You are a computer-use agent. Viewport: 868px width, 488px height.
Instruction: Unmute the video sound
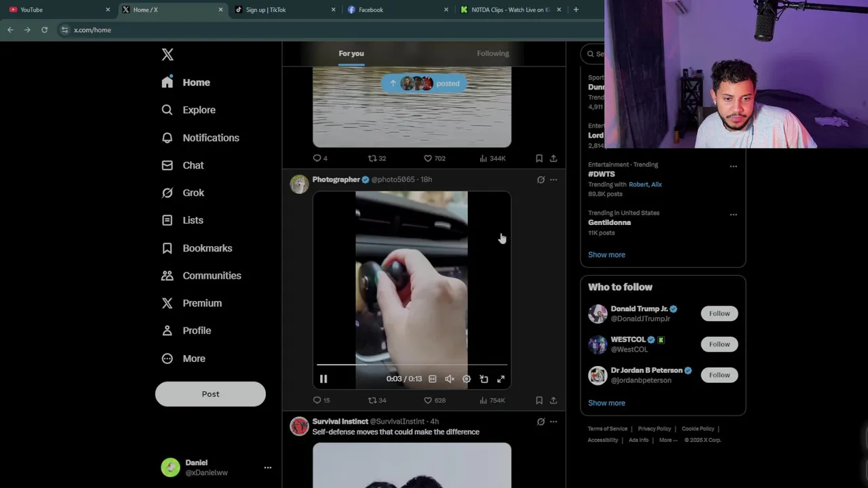pos(450,379)
